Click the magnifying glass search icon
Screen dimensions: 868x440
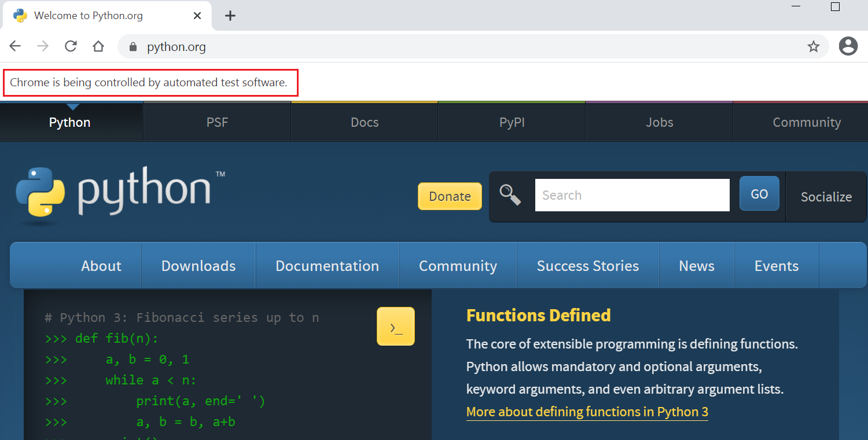point(510,195)
